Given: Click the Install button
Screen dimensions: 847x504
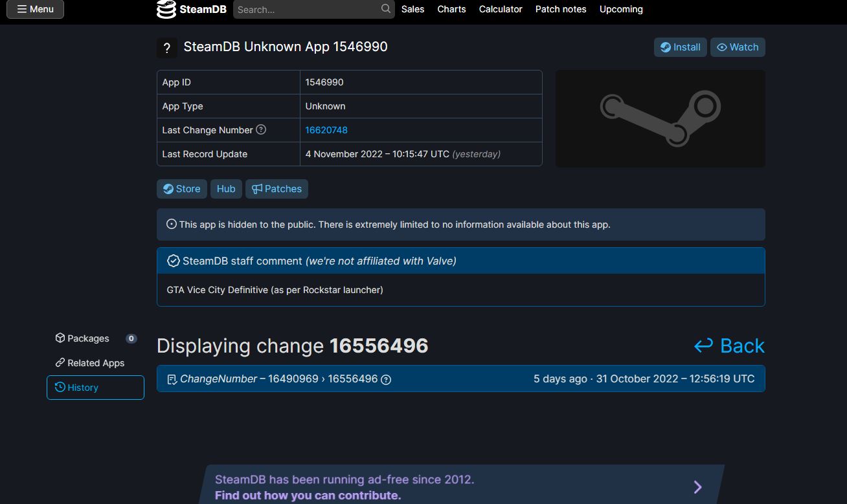Looking at the screenshot, I should tap(680, 47).
